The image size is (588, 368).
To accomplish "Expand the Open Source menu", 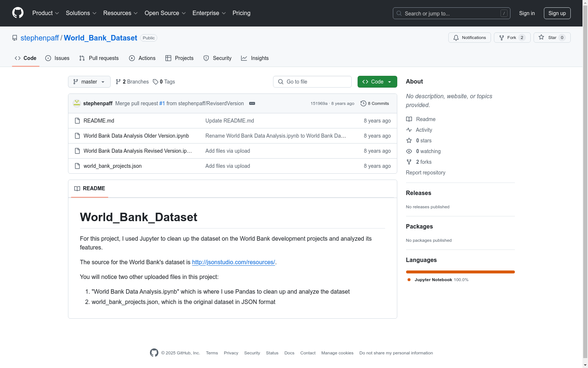I will point(165,13).
